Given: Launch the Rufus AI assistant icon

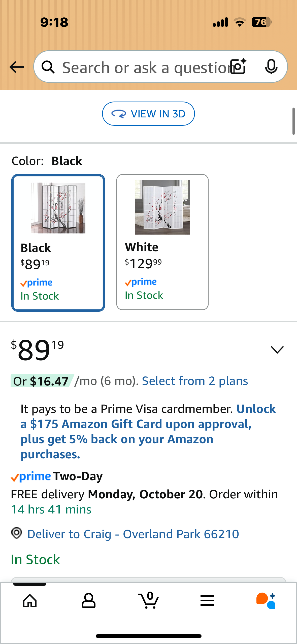Looking at the screenshot, I should pos(266,601).
